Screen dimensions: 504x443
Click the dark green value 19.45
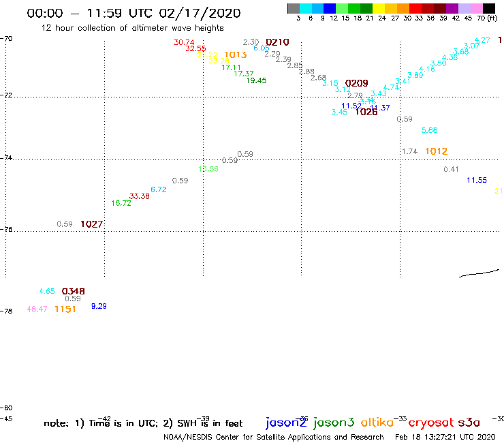[256, 80]
